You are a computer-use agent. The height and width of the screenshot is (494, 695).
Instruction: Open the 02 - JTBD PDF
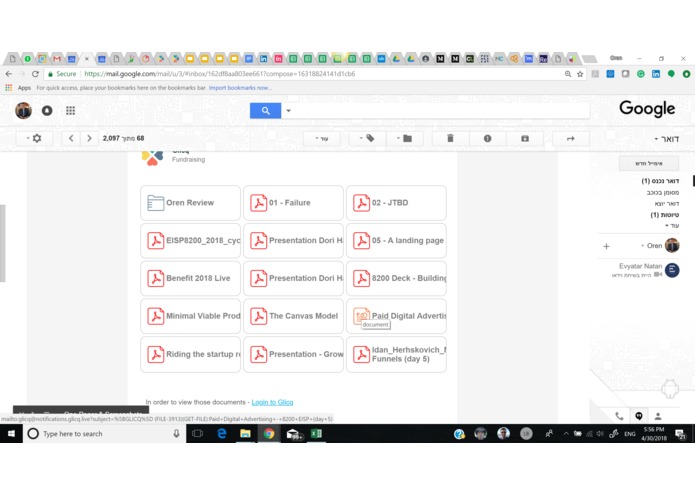396,203
